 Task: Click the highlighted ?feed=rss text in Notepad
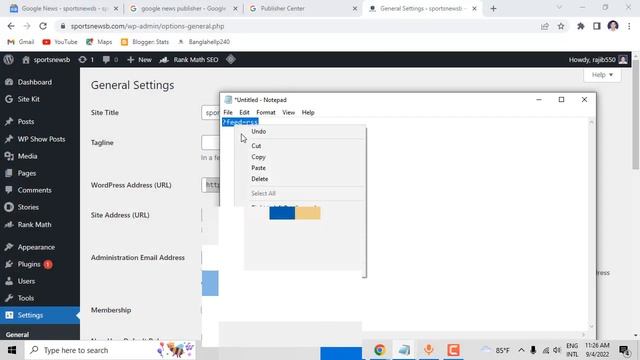click(x=240, y=122)
